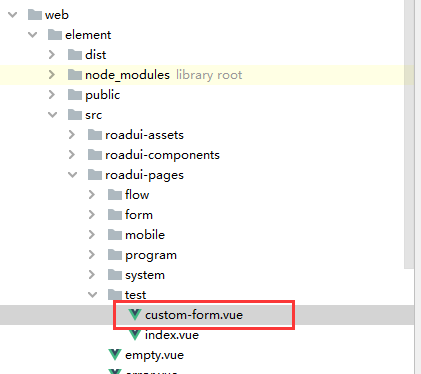The width and height of the screenshot is (421, 374).
Task: Click the Vue icon of empty.vue
Action: pyautogui.click(x=115, y=354)
